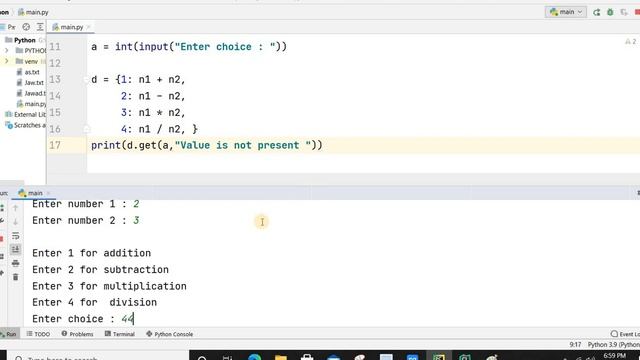Image resolution: width=640 pixels, height=360 pixels.
Task: Click 'Enter number 1 : 2' console line
Action: click(x=86, y=204)
